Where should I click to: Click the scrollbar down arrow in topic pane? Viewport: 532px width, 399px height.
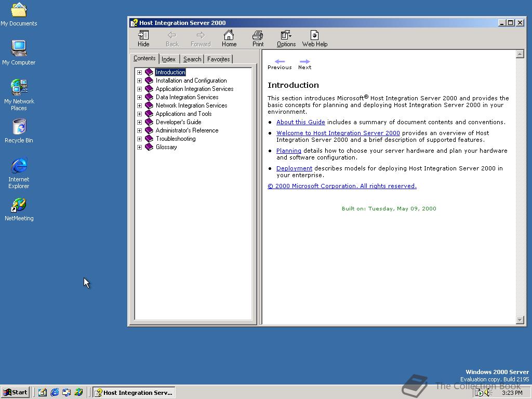pos(520,320)
